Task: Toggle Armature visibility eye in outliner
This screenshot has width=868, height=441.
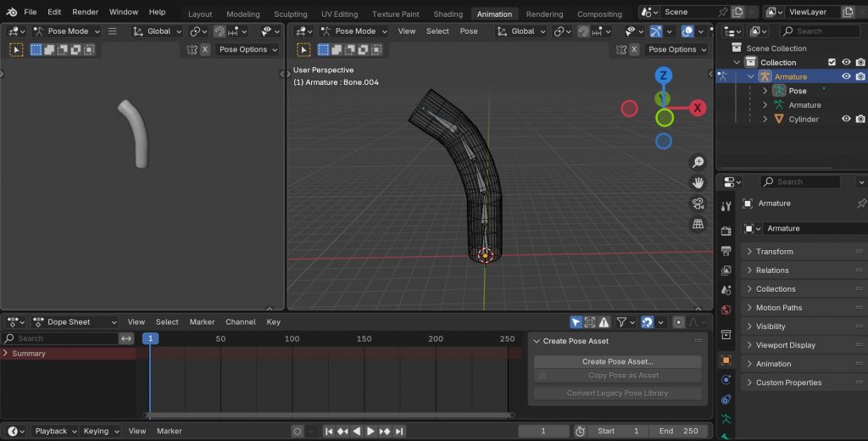Action: pos(846,76)
